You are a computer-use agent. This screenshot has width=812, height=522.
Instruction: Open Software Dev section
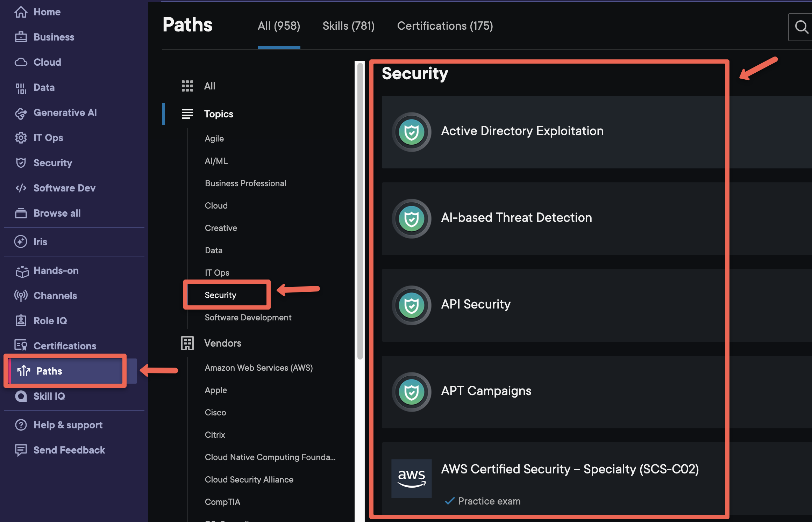coord(64,188)
